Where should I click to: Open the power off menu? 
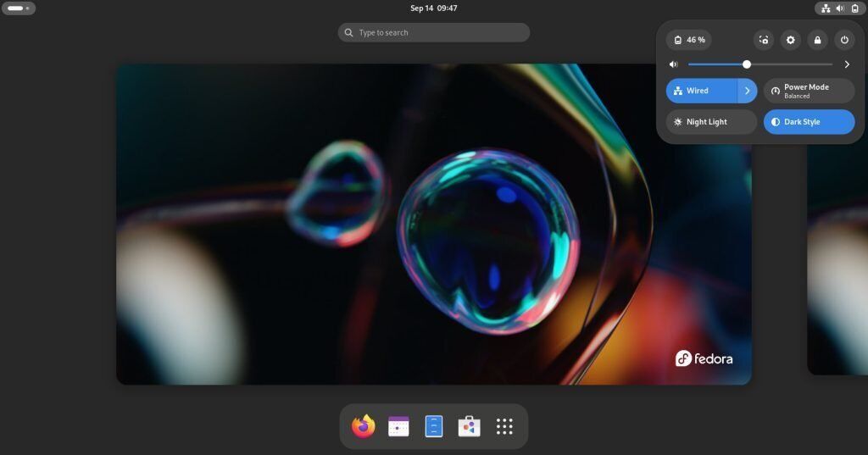click(844, 40)
